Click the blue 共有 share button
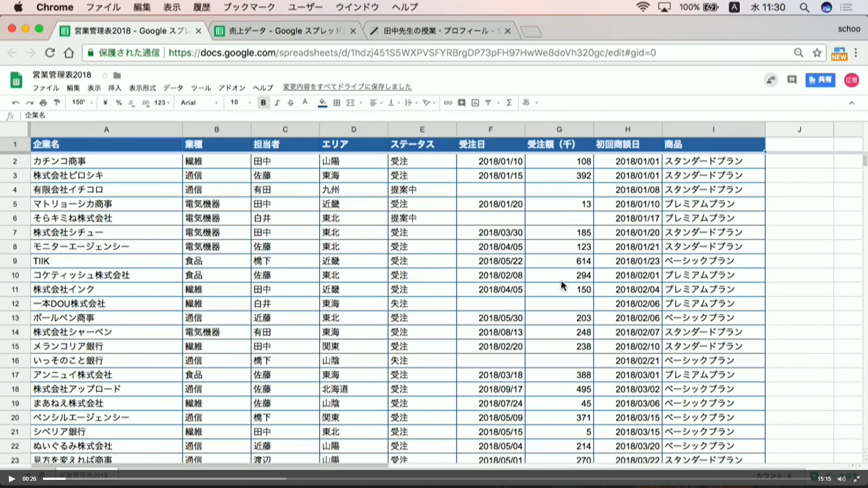868x488 pixels. (x=821, y=80)
